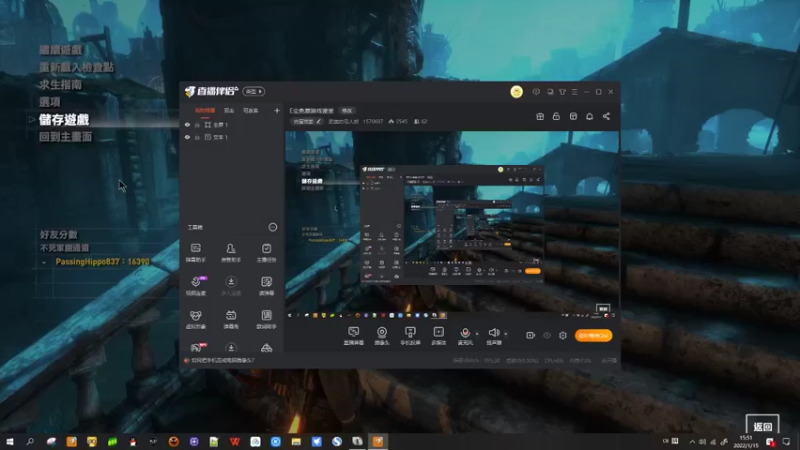The image size is (800, 450).
Task: Hide the 文本 1 source layer
Action: [187, 137]
